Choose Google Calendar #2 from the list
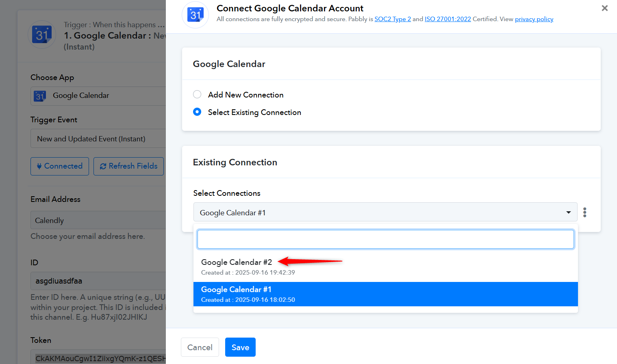This screenshot has width=617, height=364. pyautogui.click(x=385, y=267)
